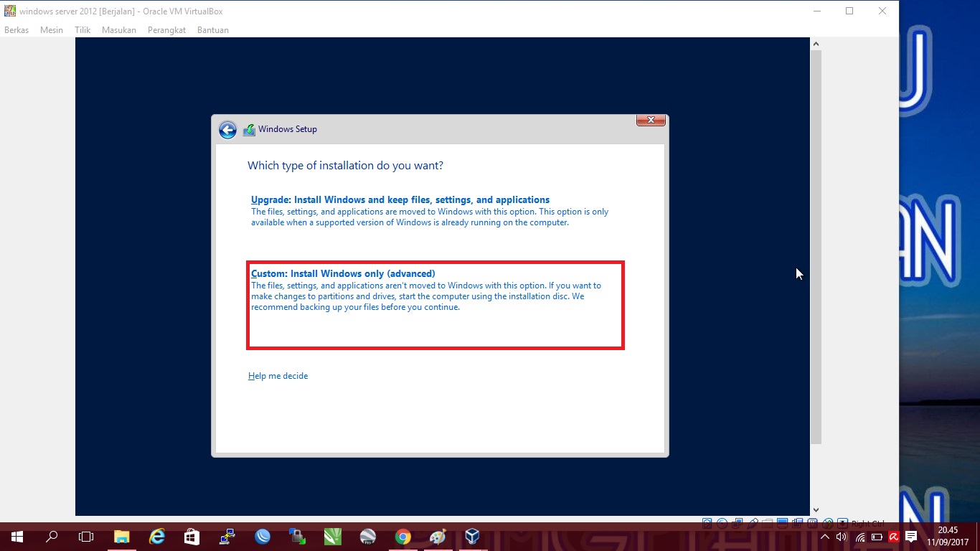The height and width of the screenshot is (551, 980).
Task: Show hidden system tray icons
Action: [825, 537]
